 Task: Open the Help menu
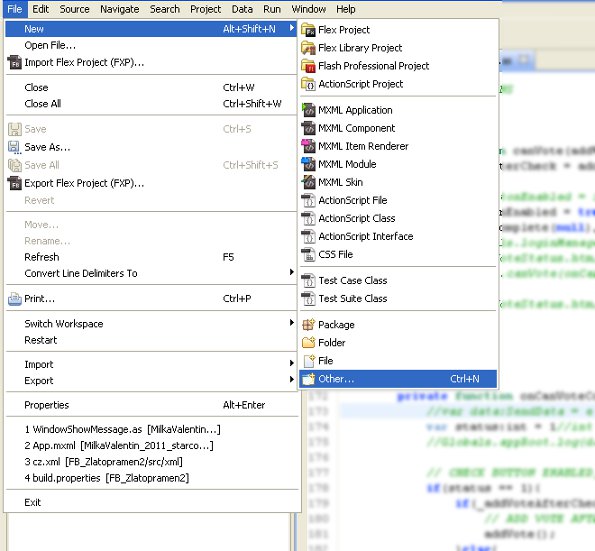346,9
